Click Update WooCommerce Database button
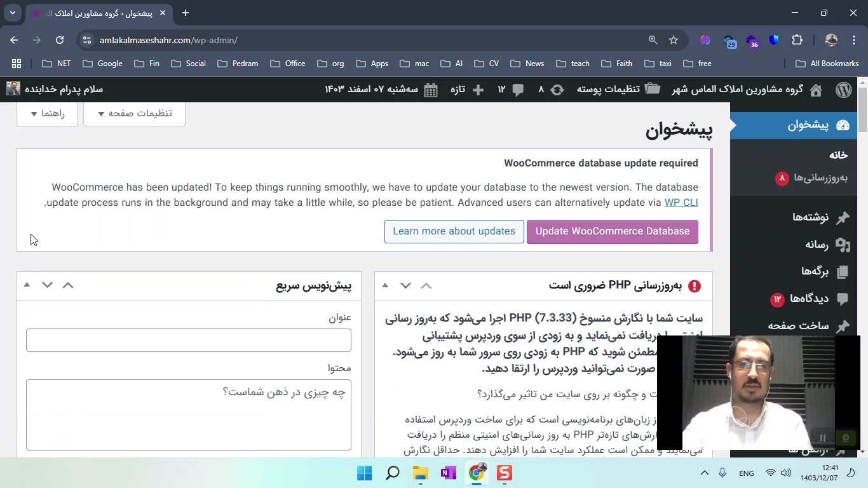This screenshot has width=868, height=488. 613,231
